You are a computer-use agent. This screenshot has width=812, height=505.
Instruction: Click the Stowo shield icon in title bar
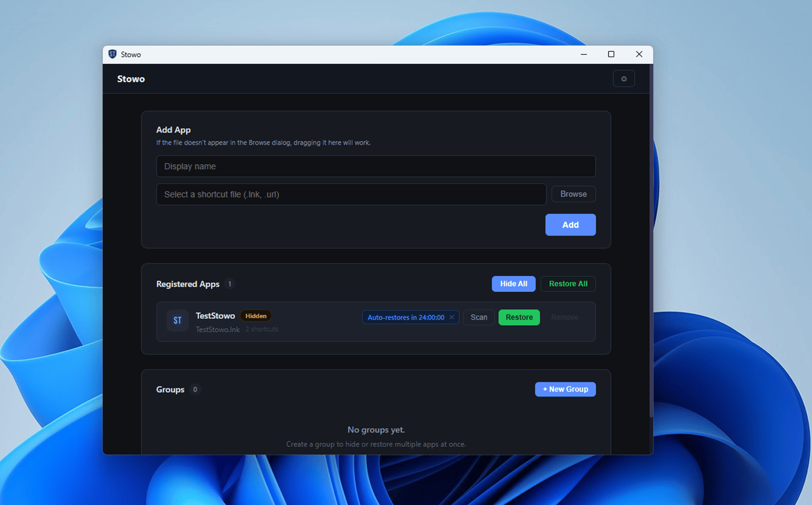(113, 54)
